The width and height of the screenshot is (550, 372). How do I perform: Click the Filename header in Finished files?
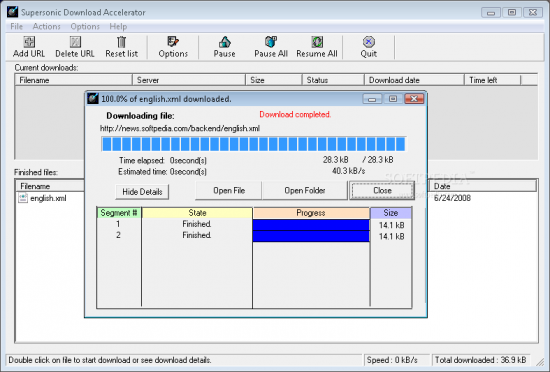tap(50, 186)
